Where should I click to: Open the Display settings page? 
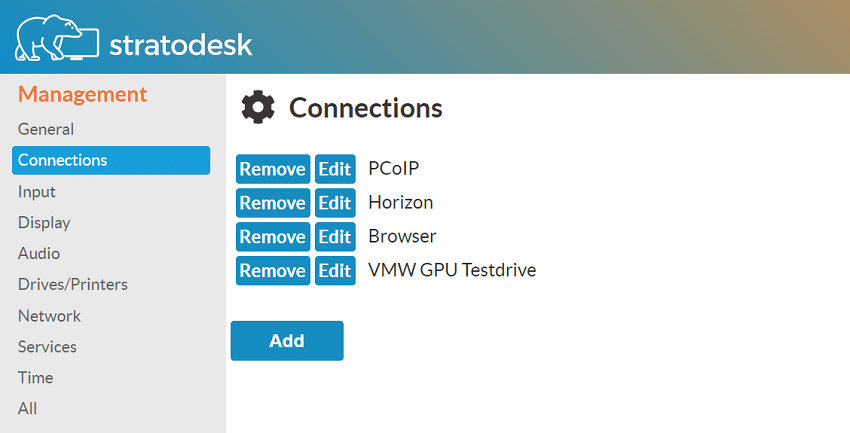click(44, 223)
